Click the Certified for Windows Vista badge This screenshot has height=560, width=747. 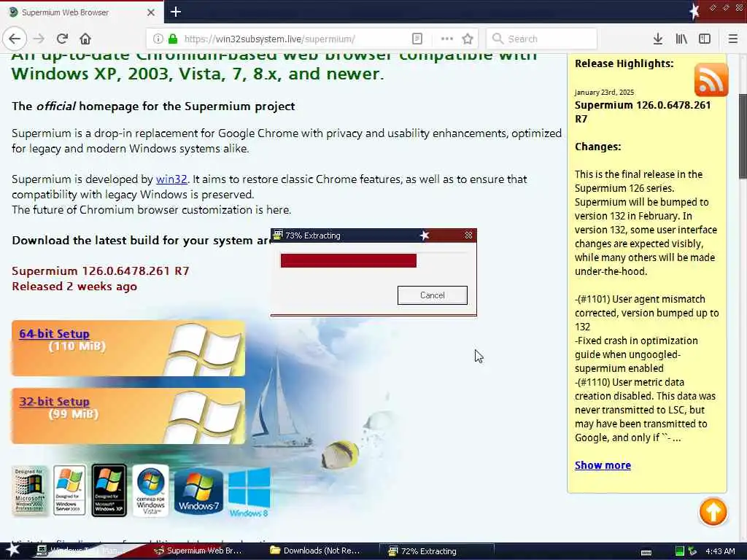click(x=150, y=491)
